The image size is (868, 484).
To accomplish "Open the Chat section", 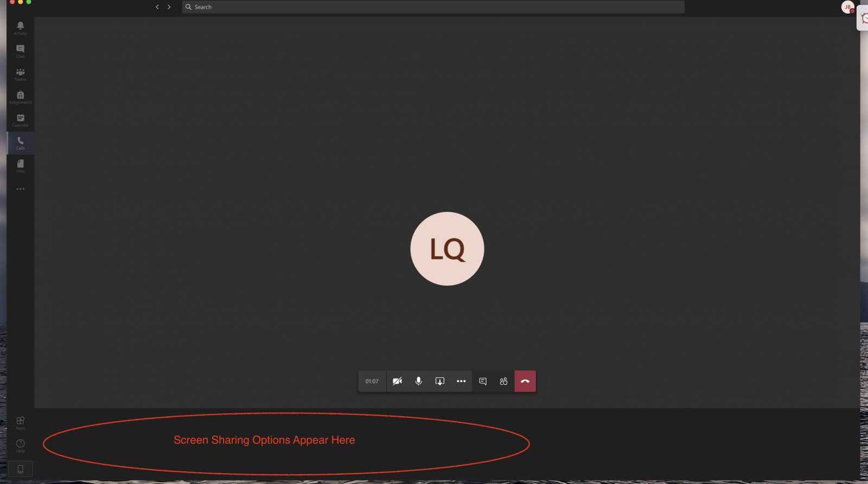I will coord(20,51).
